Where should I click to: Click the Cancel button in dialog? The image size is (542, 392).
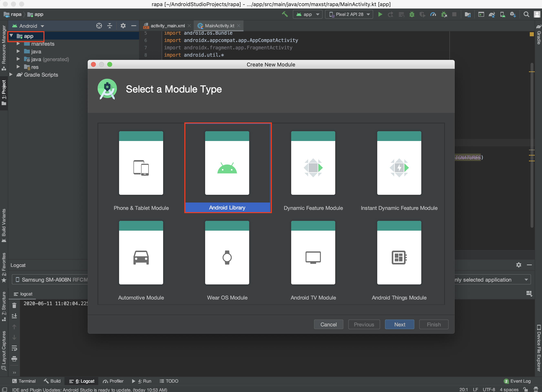pos(328,324)
